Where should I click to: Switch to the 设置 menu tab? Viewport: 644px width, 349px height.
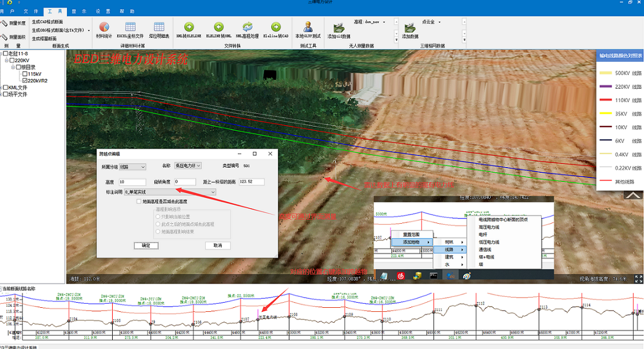103,11
